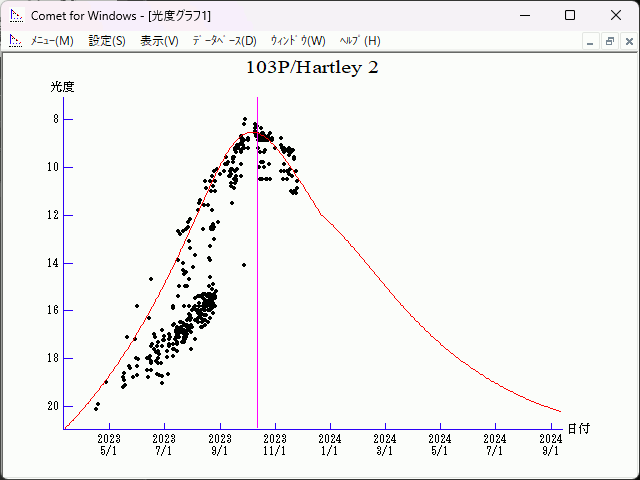
Task: Click the 光度 axis label
Action: coord(62,87)
